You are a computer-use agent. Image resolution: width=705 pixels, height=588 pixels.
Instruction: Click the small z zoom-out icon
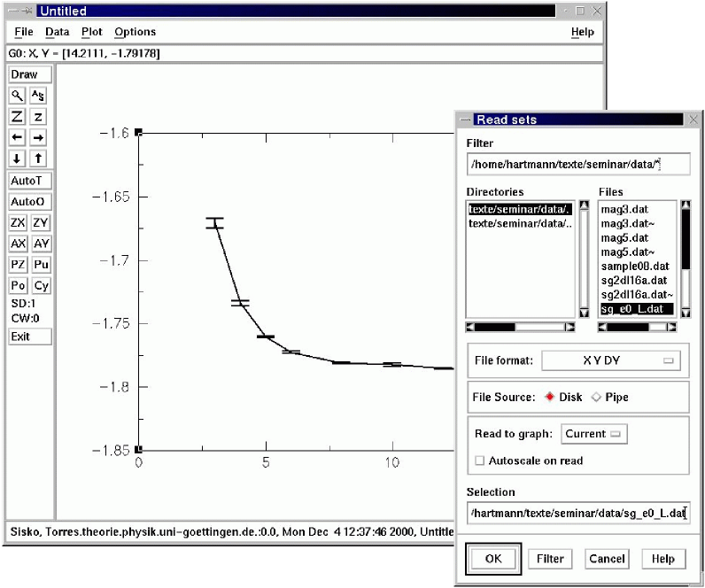click(38, 117)
